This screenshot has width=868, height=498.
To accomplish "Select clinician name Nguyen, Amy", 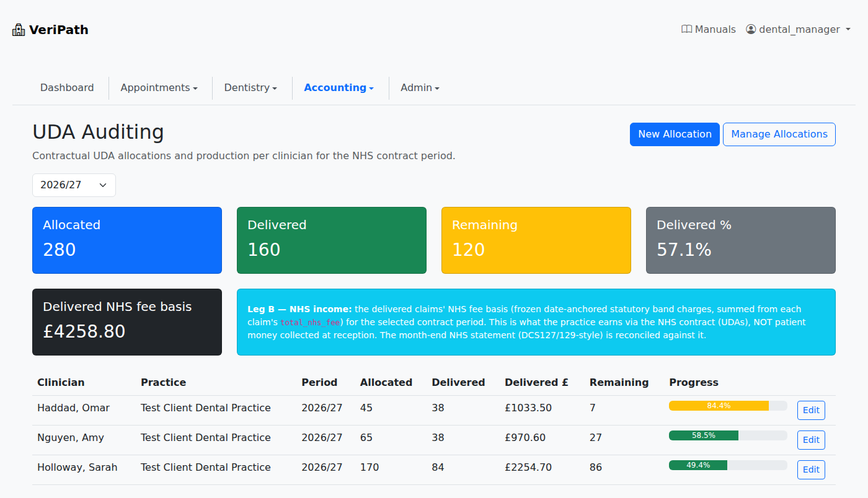I will (x=71, y=438).
